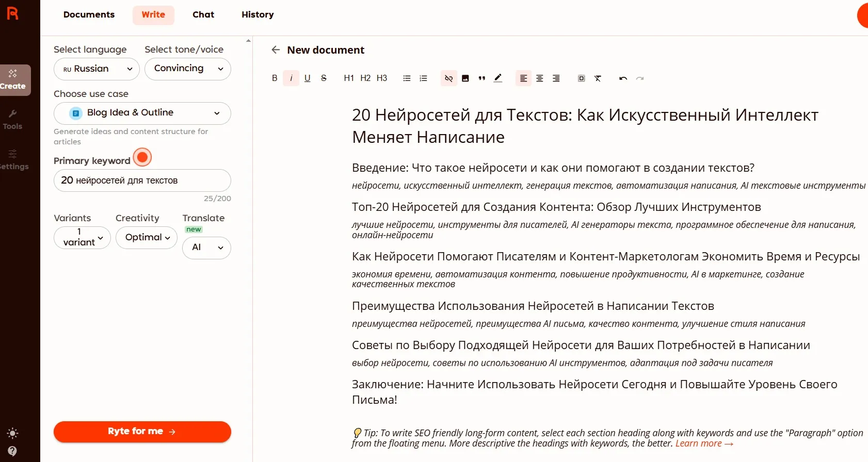The height and width of the screenshot is (462, 868).
Task: Expand the Blog Idea & Outline use case
Action: [x=142, y=113]
